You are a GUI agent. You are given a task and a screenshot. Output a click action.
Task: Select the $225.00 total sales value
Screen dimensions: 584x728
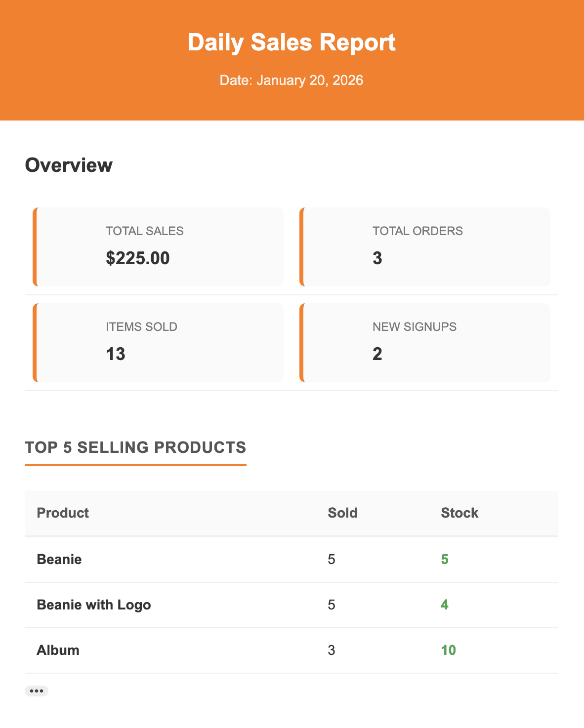(138, 258)
